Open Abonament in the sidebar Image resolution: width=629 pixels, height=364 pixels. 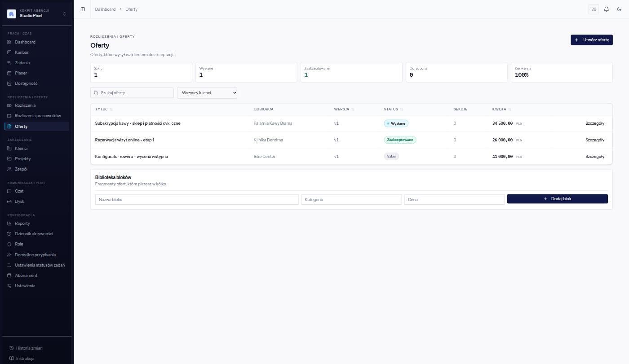(37, 276)
